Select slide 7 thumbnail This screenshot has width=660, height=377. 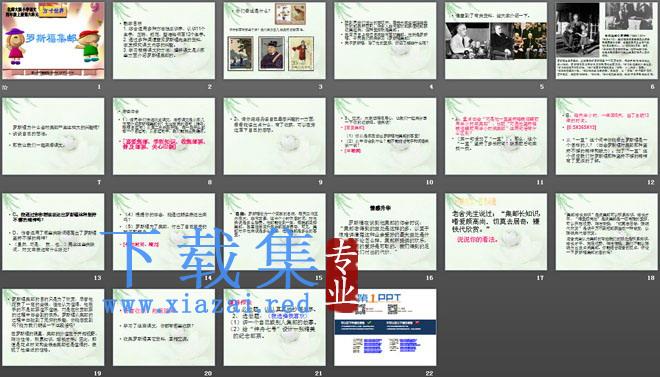pyautogui.click(x=53, y=136)
